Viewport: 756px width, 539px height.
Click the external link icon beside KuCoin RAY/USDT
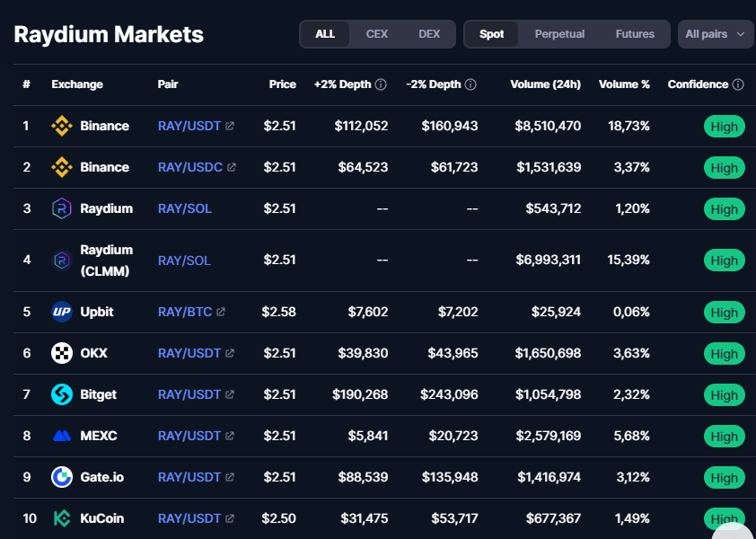click(x=230, y=518)
